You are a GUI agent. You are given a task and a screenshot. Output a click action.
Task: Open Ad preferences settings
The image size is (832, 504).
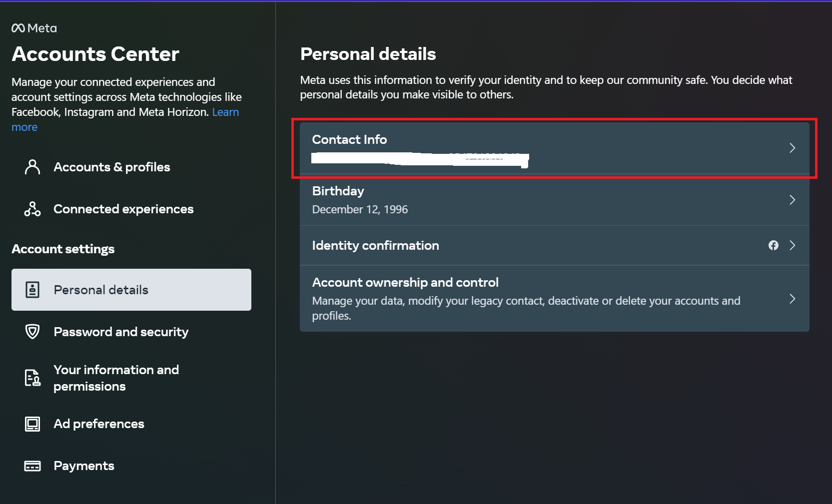pos(131,424)
